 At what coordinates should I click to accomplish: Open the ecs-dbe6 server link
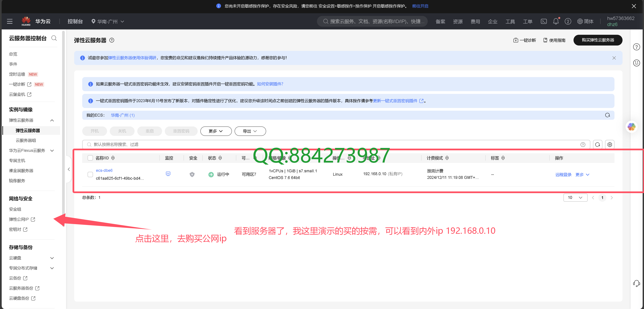[104, 170]
